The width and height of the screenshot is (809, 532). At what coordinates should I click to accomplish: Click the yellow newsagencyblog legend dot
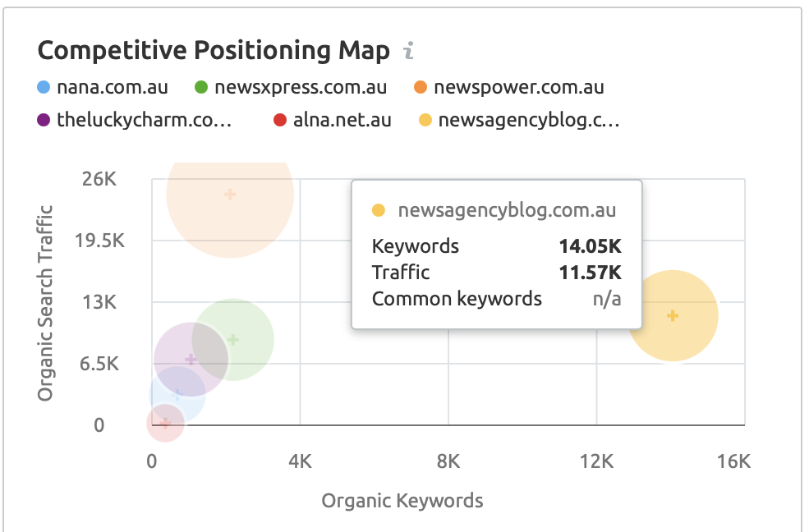pos(425,121)
